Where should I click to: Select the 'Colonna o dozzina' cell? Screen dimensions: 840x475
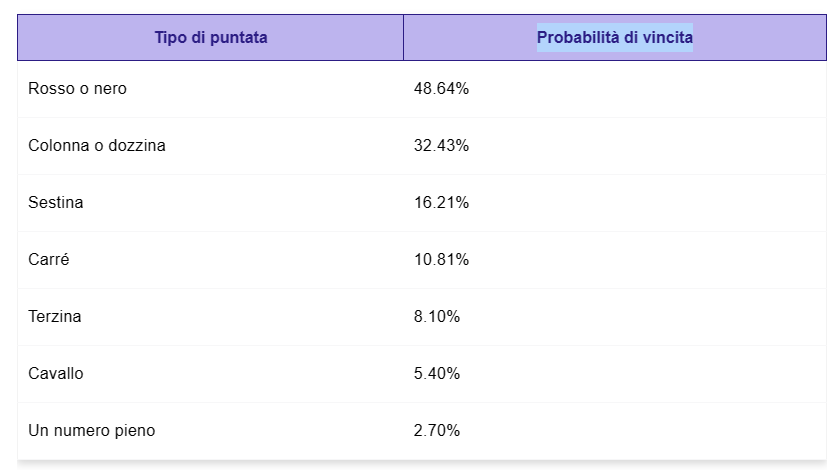211,146
